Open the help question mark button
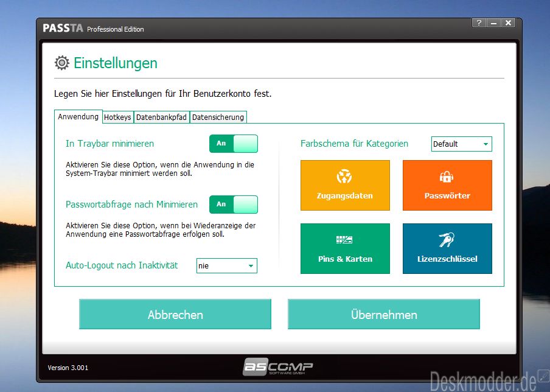 (x=479, y=23)
